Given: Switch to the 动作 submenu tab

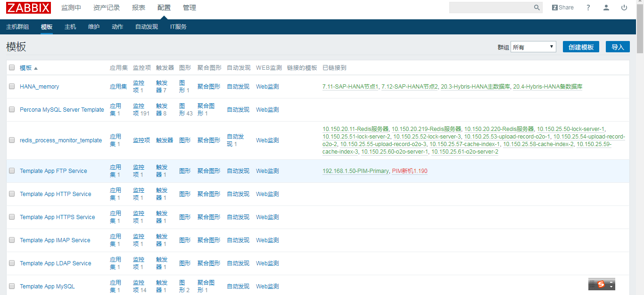Looking at the screenshot, I should pos(117,27).
